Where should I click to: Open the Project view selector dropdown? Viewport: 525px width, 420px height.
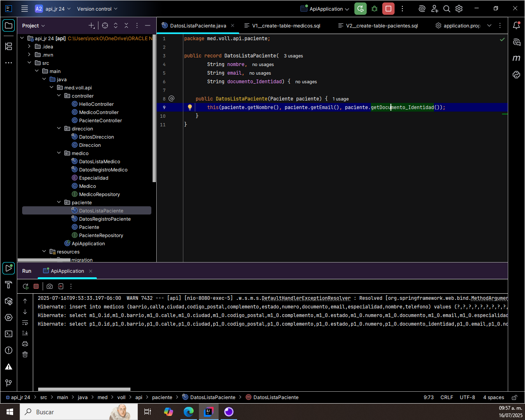click(34, 25)
